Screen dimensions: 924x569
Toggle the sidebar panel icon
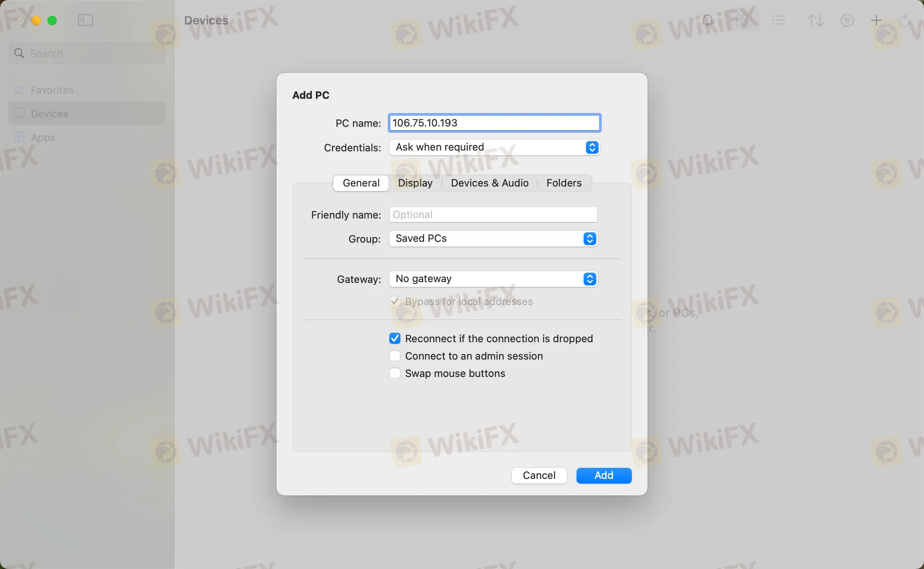85,20
